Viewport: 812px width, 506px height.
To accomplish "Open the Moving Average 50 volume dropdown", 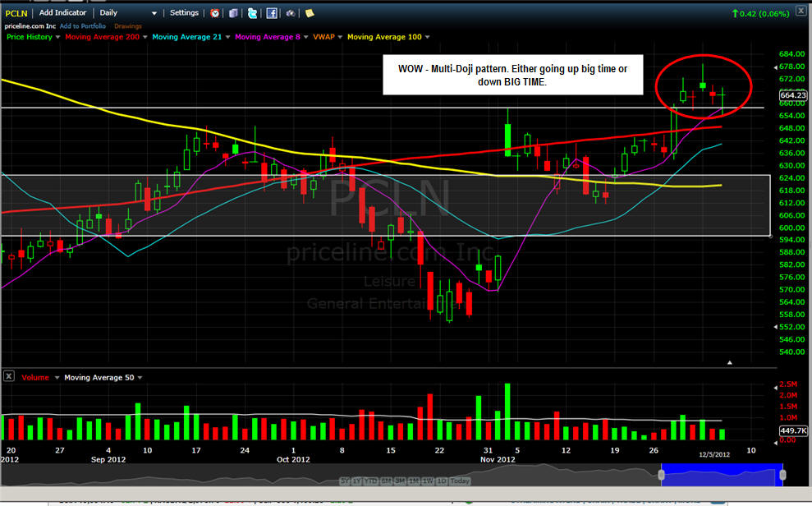I will click(x=140, y=378).
